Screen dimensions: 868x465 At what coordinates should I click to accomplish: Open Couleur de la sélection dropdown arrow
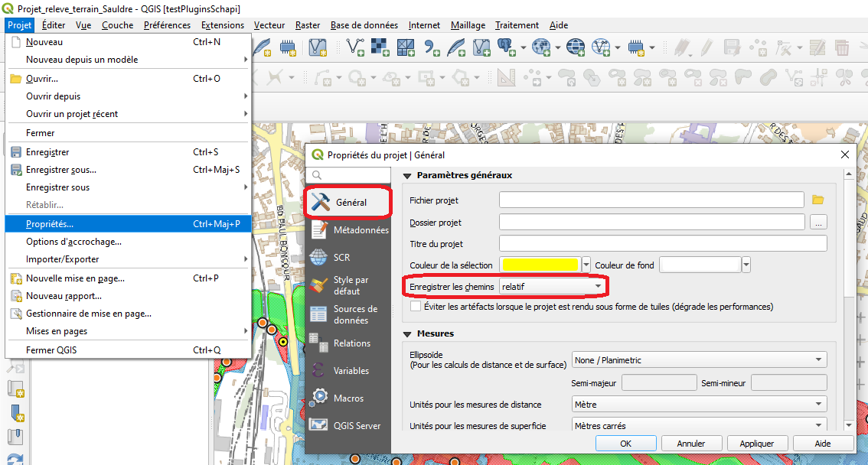point(586,265)
